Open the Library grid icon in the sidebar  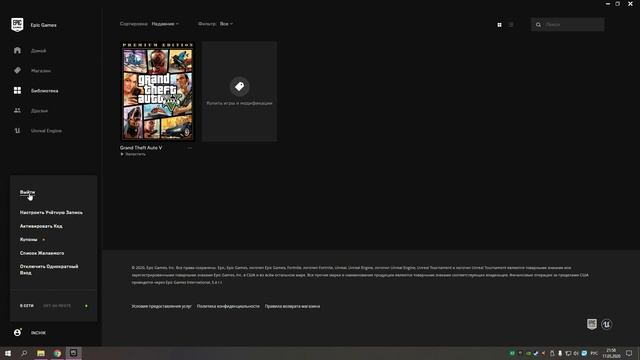click(x=17, y=90)
